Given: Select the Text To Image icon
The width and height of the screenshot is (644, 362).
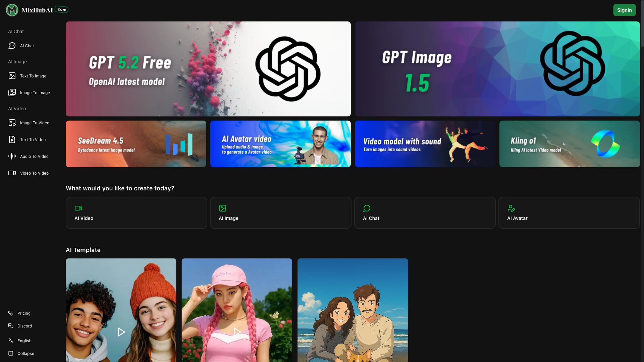Looking at the screenshot, I should click(12, 76).
